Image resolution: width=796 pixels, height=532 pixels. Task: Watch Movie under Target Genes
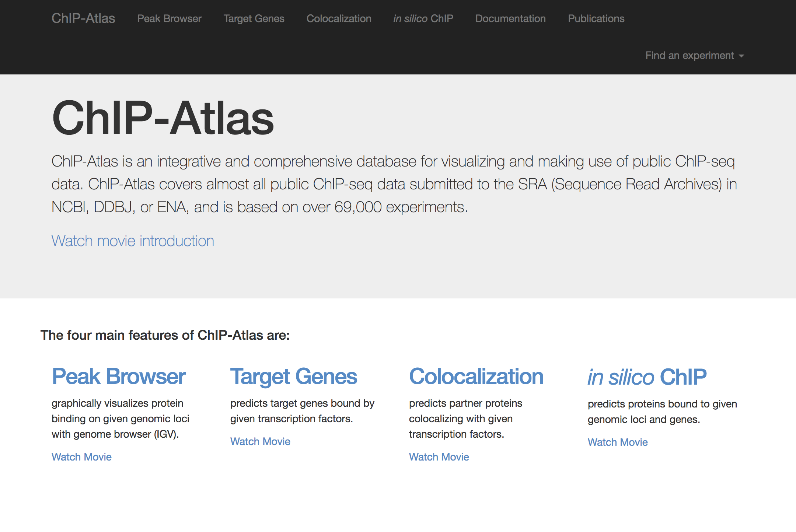(260, 441)
